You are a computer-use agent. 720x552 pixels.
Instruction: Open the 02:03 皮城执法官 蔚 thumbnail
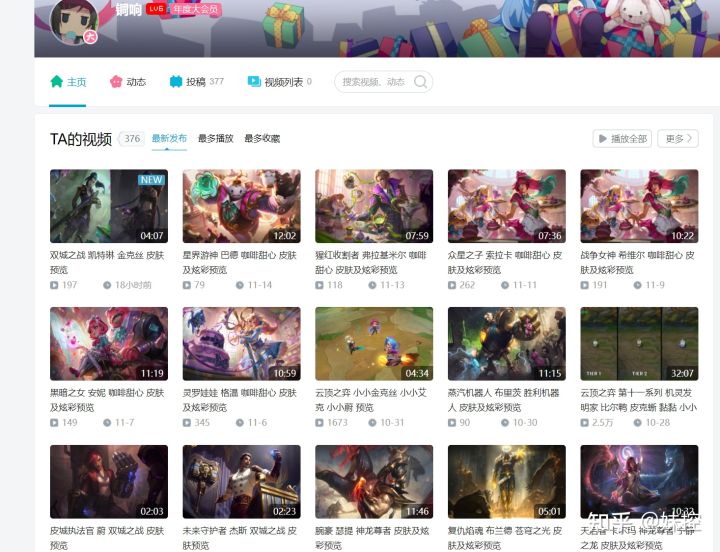tap(109, 481)
